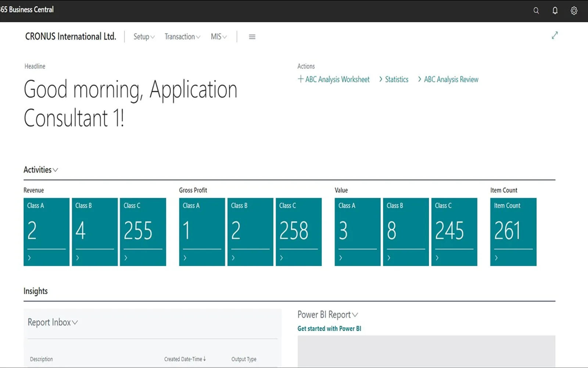Click arrow on Revenue Class A tile
Image resolution: width=588 pixels, height=368 pixels.
[x=29, y=258]
